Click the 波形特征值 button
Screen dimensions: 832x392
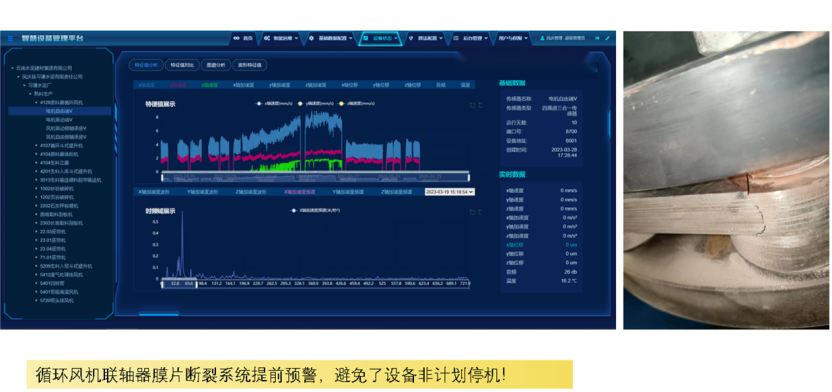coord(249,65)
